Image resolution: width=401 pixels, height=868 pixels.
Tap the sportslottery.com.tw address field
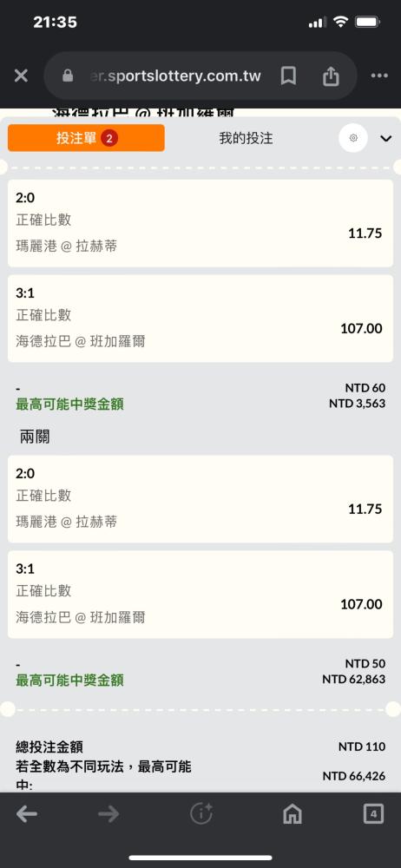pyautogui.click(x=175, y=76)
